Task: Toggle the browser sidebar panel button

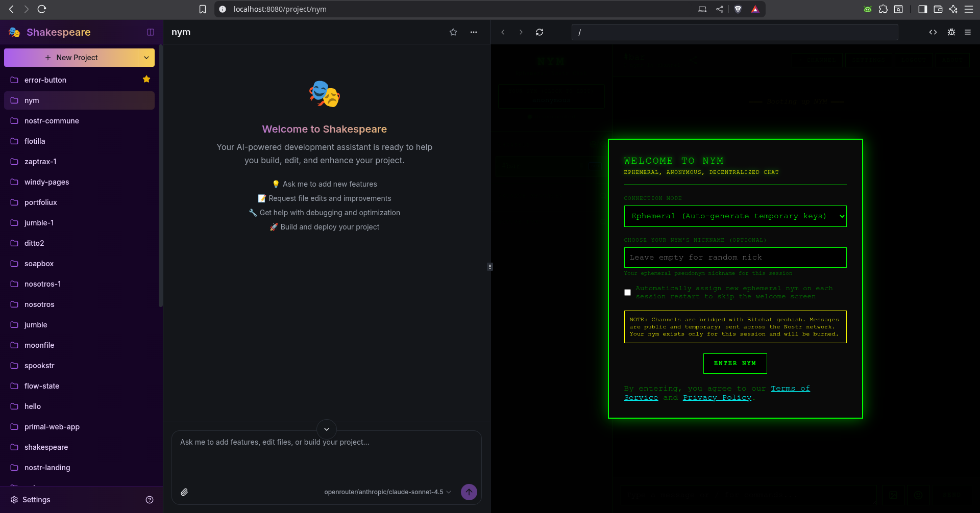Action: click(x=922, y=9)
